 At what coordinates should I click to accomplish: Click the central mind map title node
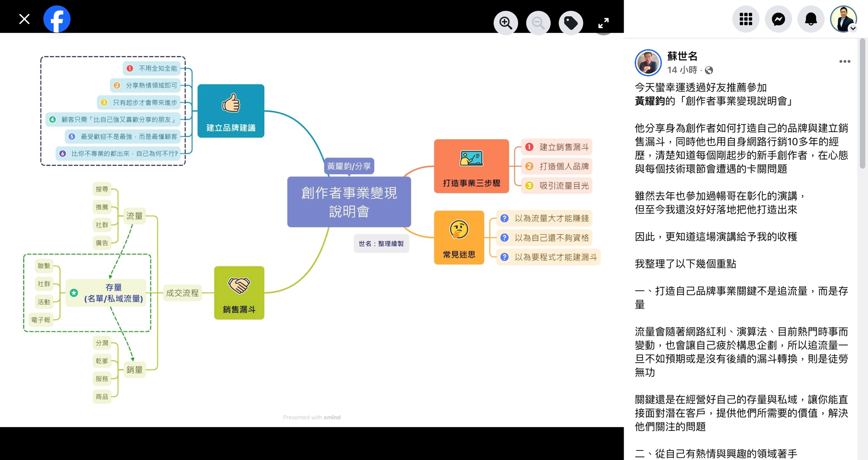[x=349, y=202]
